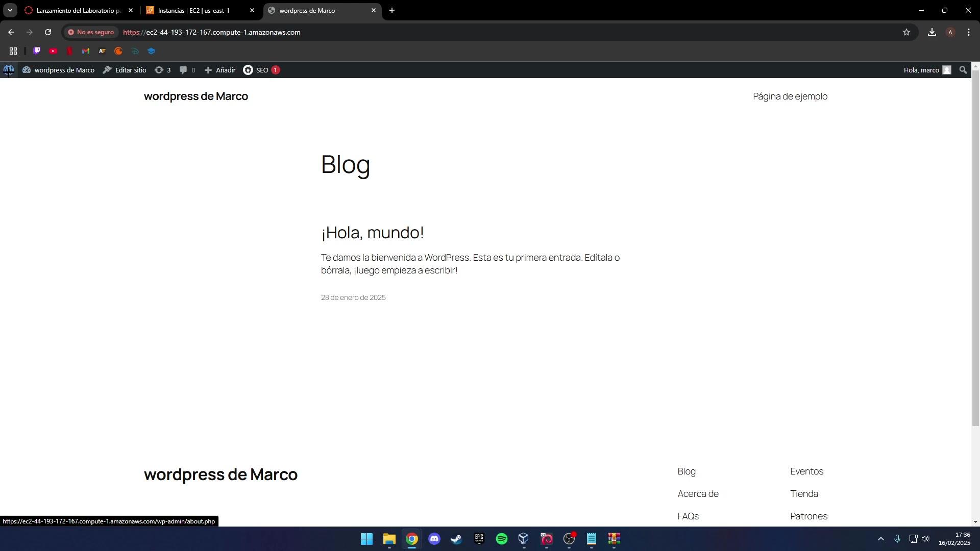Open the tab search dropdown arrow
Viewport: 980px width, 551px height.
pos(10,10)
